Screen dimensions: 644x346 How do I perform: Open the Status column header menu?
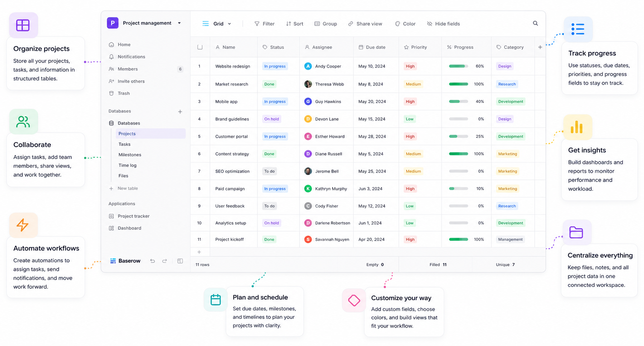279,47
